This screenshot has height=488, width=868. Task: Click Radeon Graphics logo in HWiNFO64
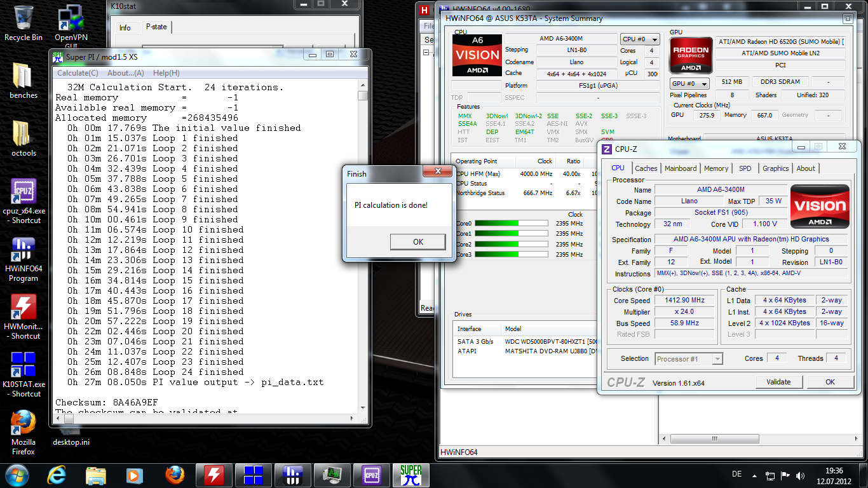point(691,56)
